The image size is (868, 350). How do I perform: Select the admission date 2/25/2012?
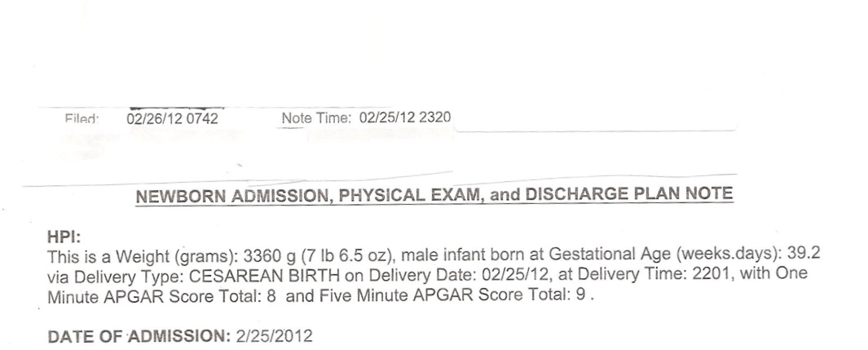[x=274, y=336]
